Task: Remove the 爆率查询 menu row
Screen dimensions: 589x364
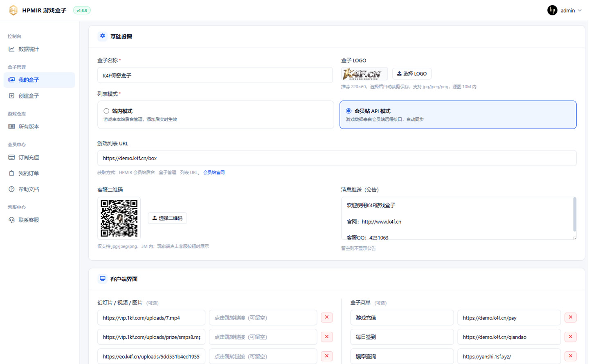Action: point(571,356)
